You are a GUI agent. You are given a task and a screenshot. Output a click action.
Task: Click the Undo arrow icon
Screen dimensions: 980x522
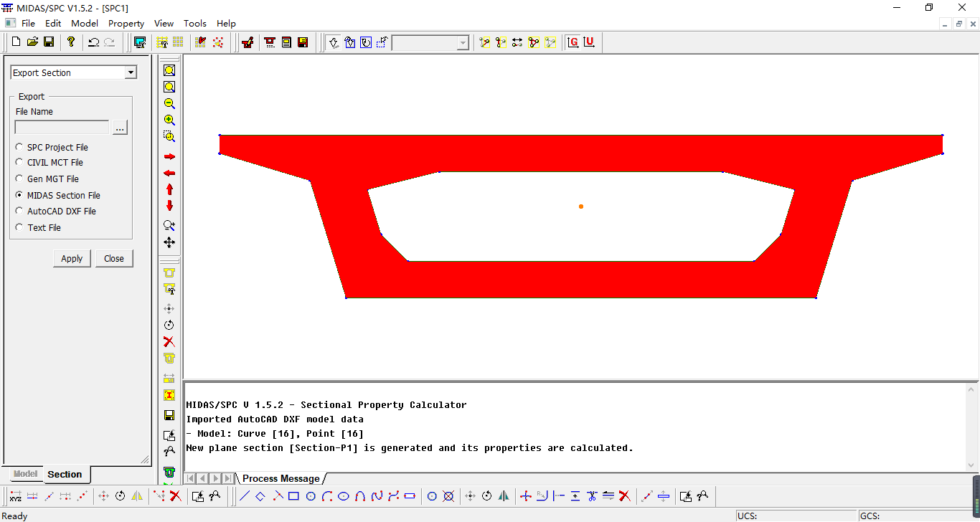[x=93, y=42]
